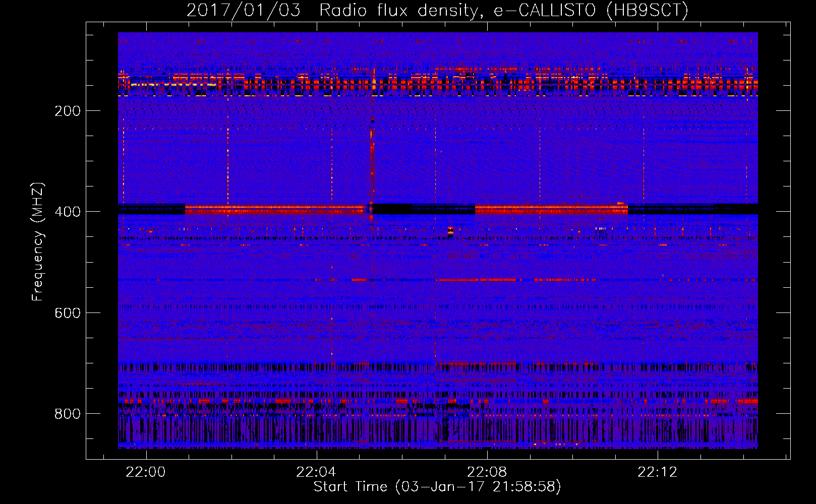
Task: Click the 22:00 time tick label
Action: 146,472
